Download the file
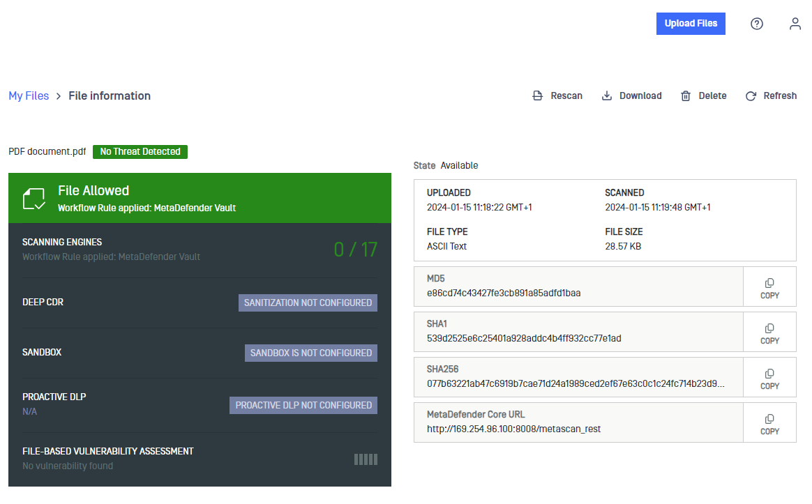The width and height of the screenshot is (812, 504). 631,96
